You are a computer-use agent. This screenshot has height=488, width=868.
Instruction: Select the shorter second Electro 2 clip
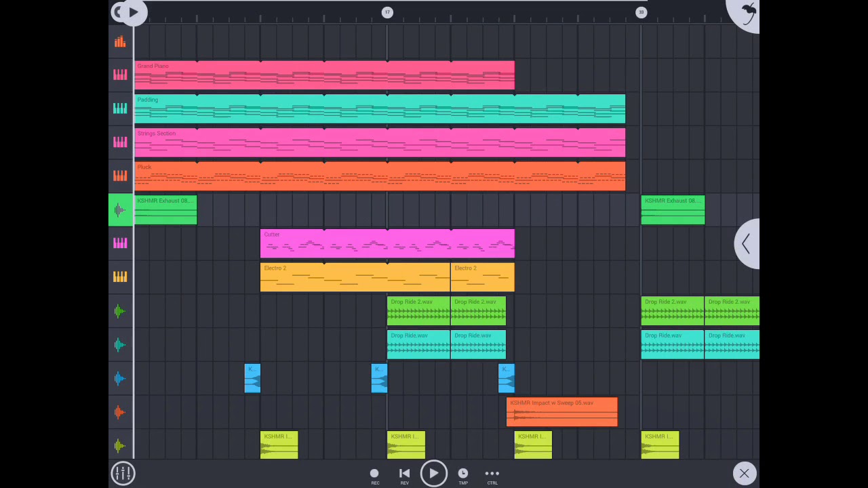coord(483,277)
